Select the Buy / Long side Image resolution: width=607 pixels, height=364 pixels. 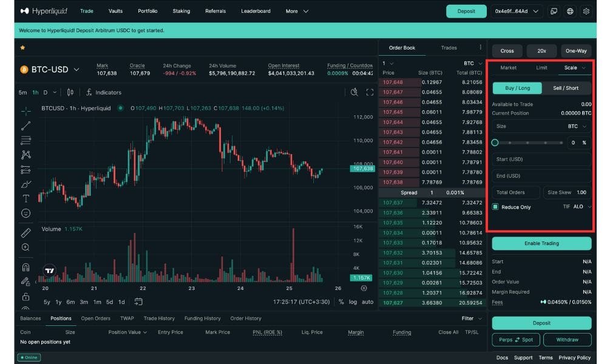[x=517, y=88]
